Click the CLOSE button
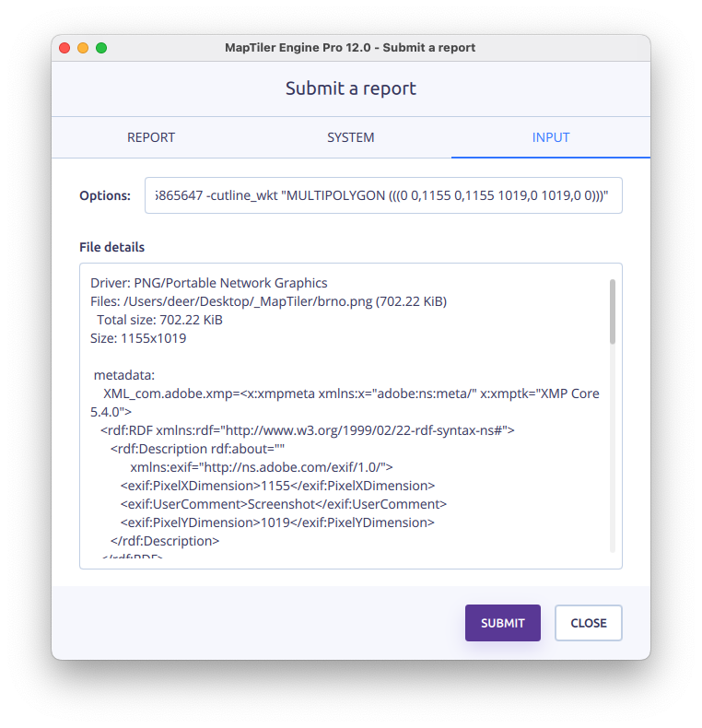This screenshot has width=702, height=728. pos(588,623)
